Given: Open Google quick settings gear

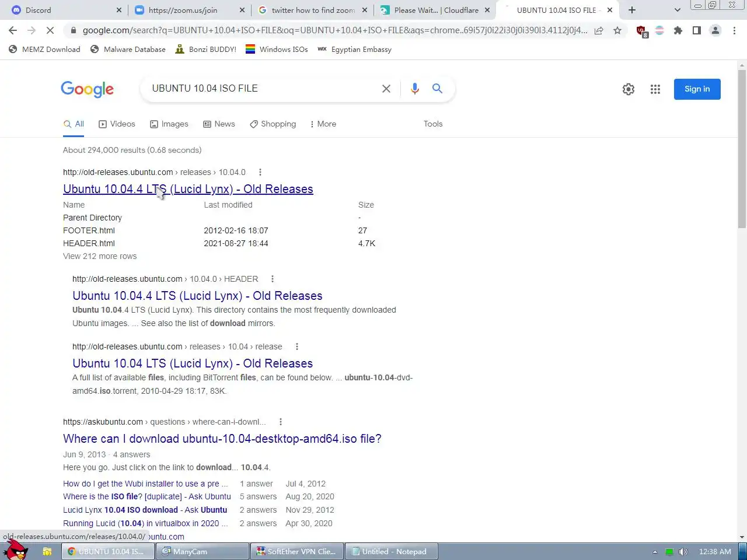Looking at the screenshot, I should (x=629, y=89).
